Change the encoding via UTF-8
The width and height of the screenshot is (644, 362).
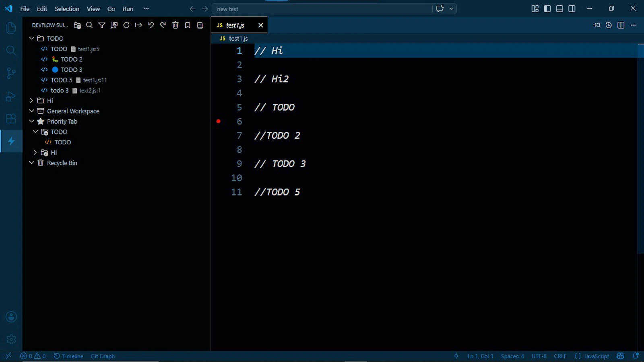[x=539, y=356]
